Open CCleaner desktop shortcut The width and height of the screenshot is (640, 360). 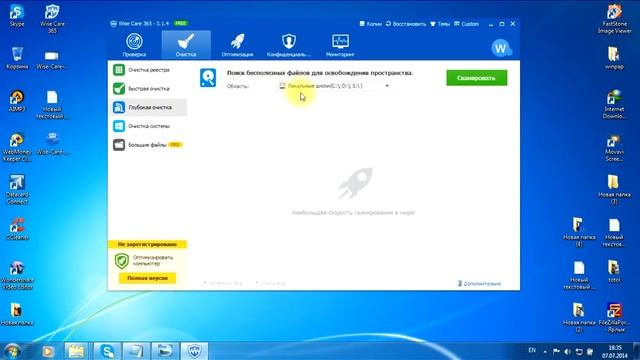click(x=17, y=229)
